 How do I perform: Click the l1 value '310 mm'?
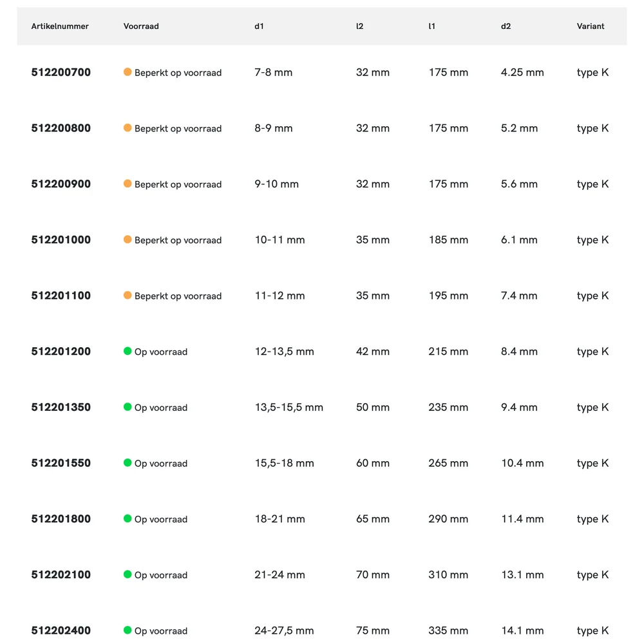[x=448, y=575]
